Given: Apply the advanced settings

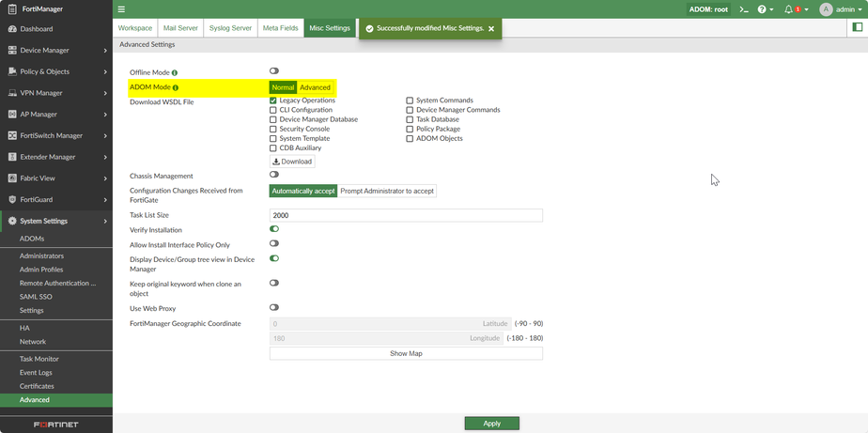Looking at the screenshot, I should tap(491, 424).
